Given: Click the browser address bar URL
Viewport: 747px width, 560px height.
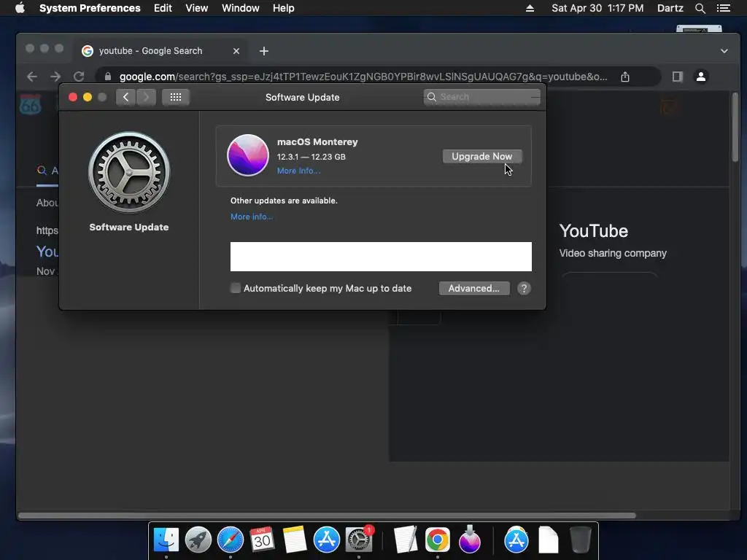Looking at the screenshot, I should [363, 77].
